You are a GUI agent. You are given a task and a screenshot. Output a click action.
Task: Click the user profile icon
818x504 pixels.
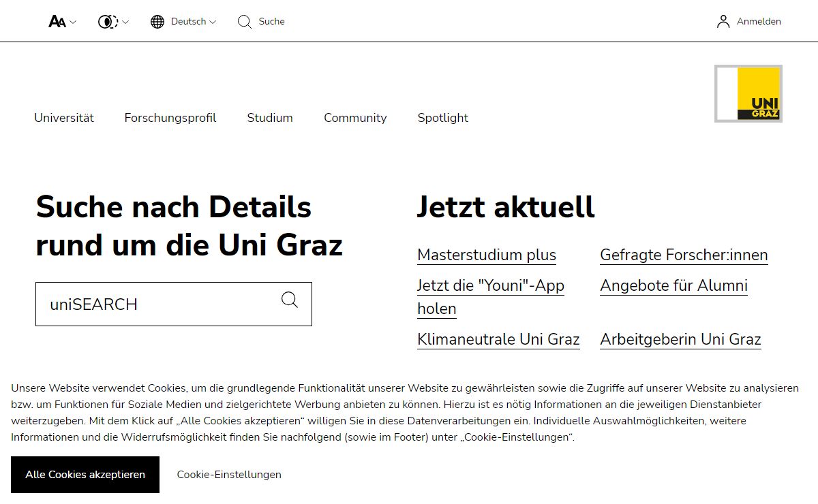[723, 22]
